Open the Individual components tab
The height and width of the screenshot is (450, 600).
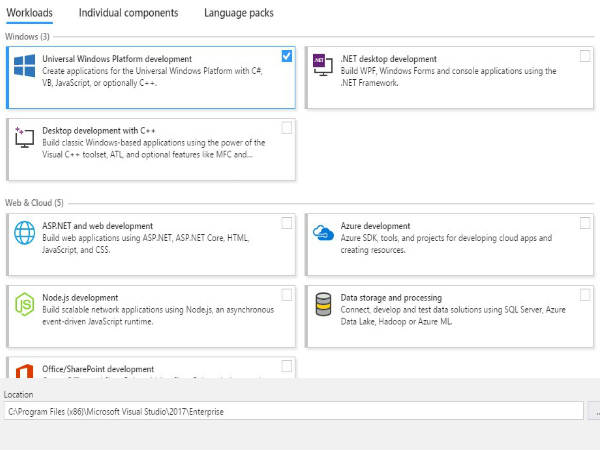[x=128, y=13]
